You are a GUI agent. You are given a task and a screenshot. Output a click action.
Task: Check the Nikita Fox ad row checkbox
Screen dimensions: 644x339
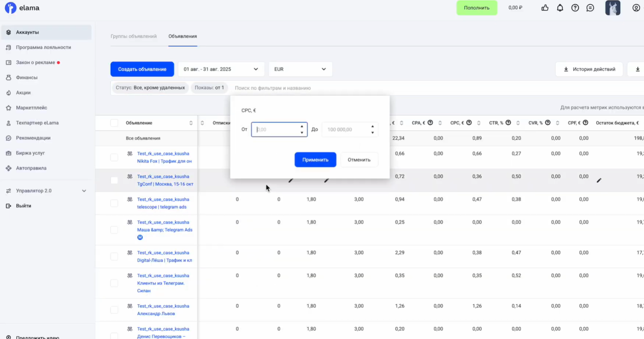(114, 157)
